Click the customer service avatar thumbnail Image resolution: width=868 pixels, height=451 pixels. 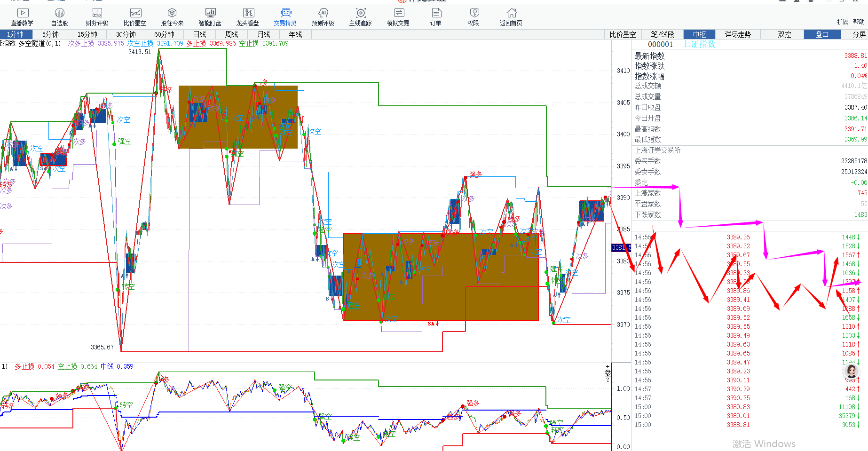[852, 372]
